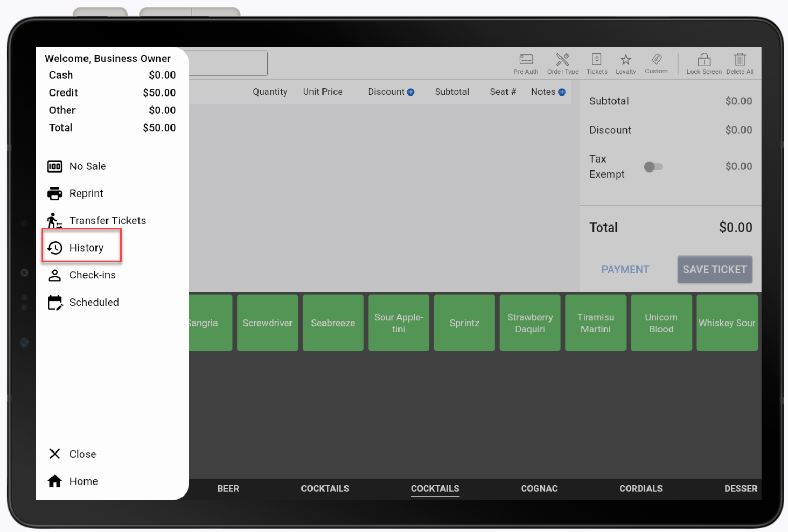788x532 pixels.
Task: Open the Pre-Auth card icon
Action: (526, 60)
